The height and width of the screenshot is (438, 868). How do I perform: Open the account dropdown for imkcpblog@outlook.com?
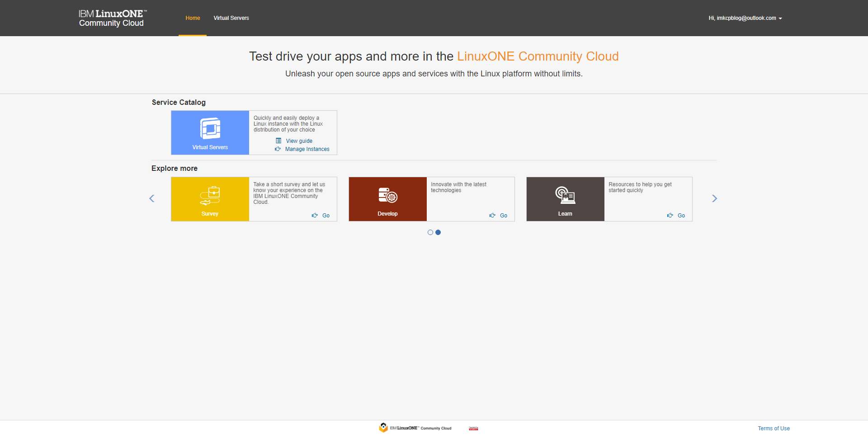(x=745, y=18)
